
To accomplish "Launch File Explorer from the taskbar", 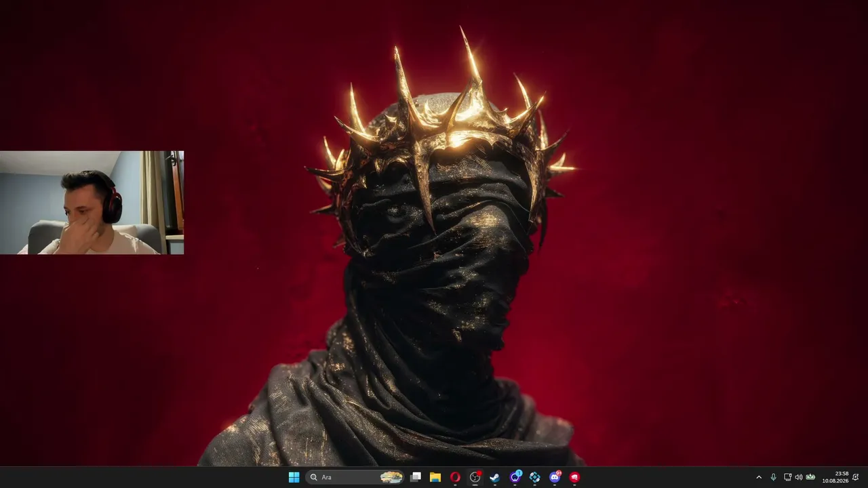I will pyautogui.click(x=435, y=477).
